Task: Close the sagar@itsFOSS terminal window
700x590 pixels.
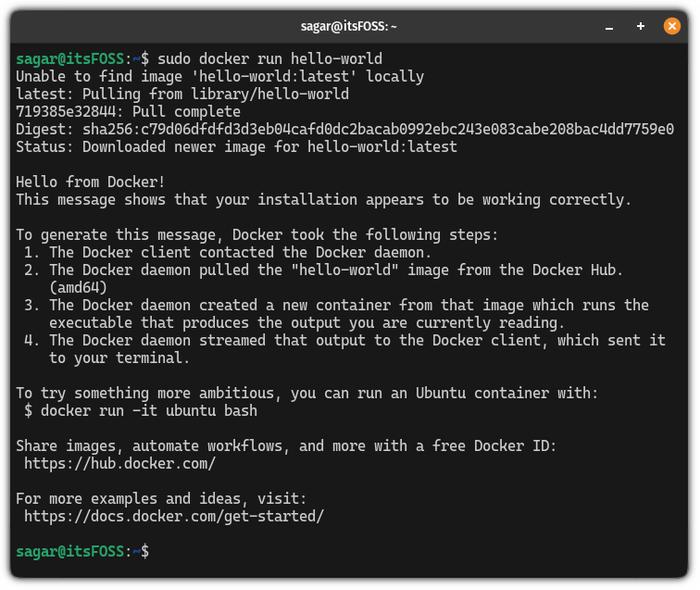Action: pos(672,26)
